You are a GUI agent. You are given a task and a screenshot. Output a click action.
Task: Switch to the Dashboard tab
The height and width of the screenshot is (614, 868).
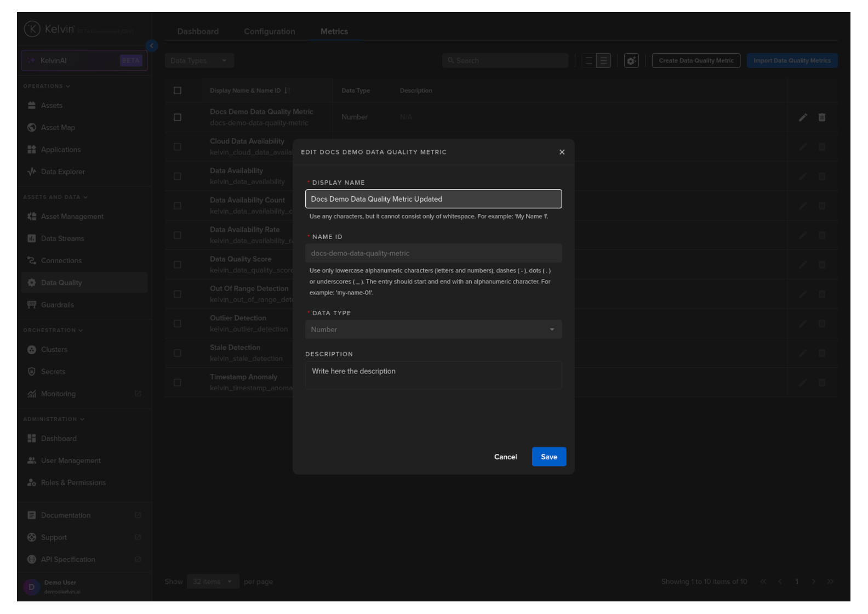click(x=198, y=32)
